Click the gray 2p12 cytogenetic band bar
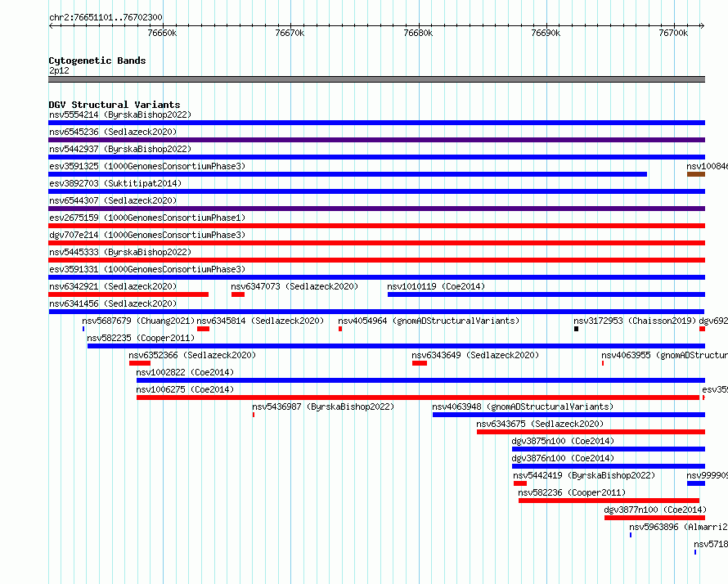This screenshot has width=728, height=584. (376, 79)
